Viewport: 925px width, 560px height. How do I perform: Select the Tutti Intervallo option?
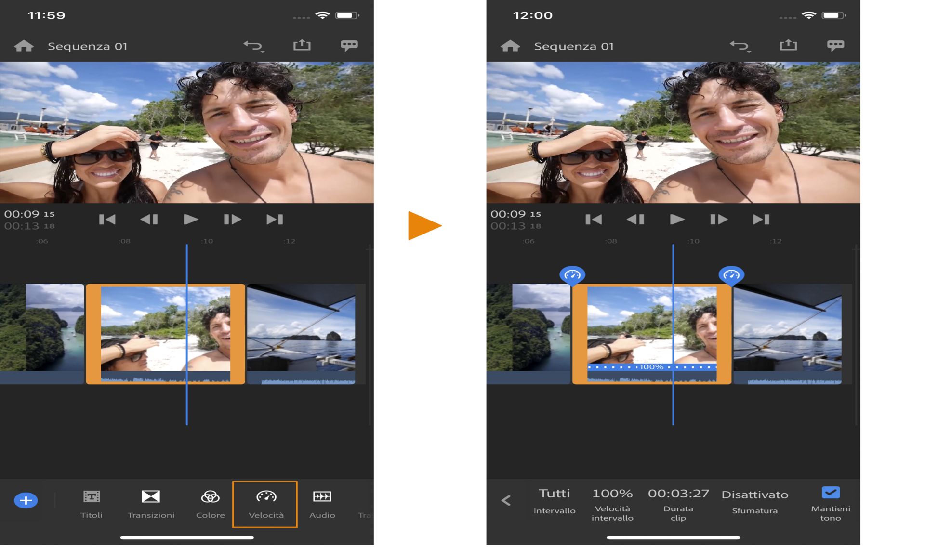point(554,500)
